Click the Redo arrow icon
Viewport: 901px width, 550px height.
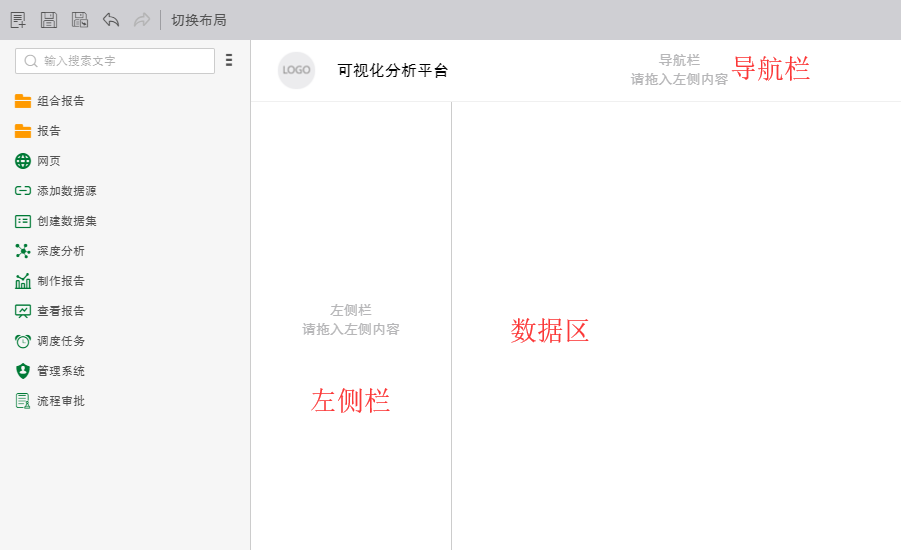click(142, 20)
